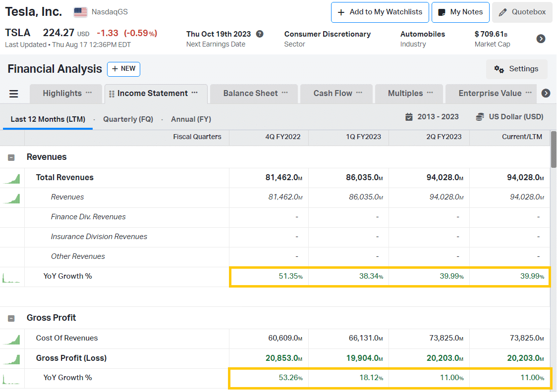Viewport: 557px width, 392px height.
Task: Click the 4Q FY2022 column header
Action: tap(283, 137)
